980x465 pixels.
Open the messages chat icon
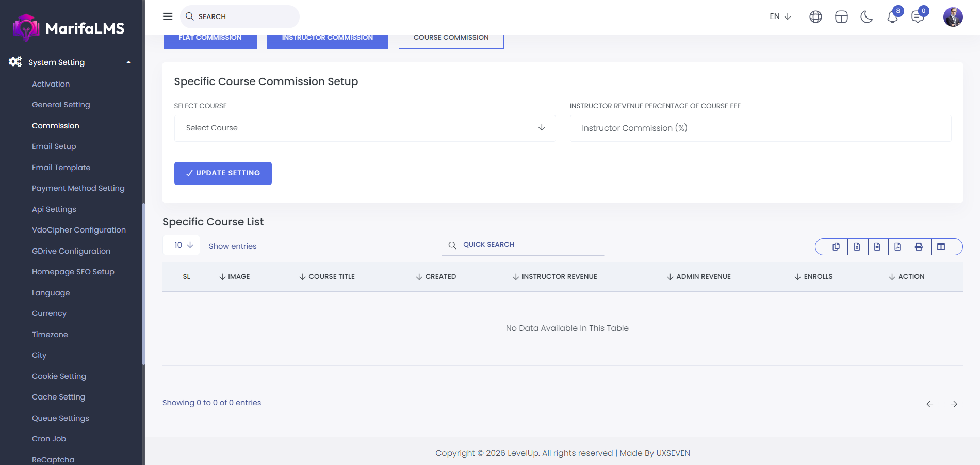(918, 17)
